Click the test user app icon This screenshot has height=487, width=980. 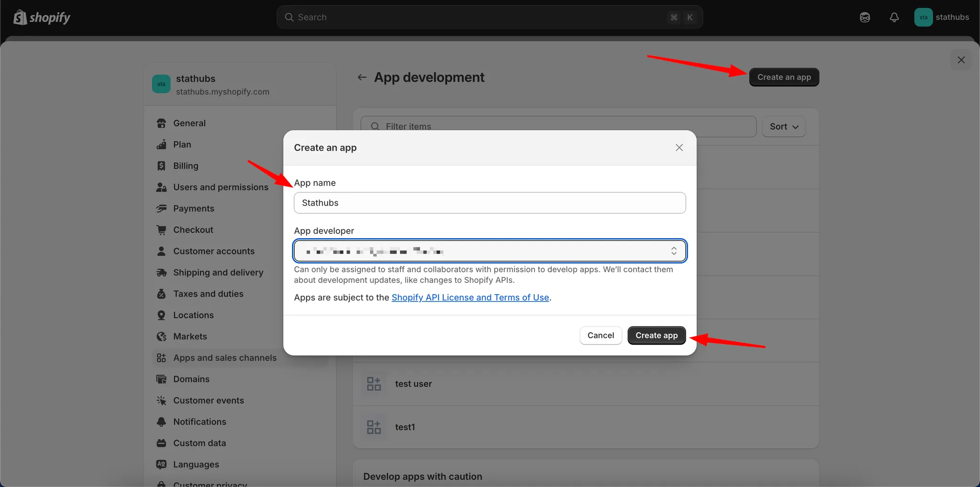(x=374, y=384)
